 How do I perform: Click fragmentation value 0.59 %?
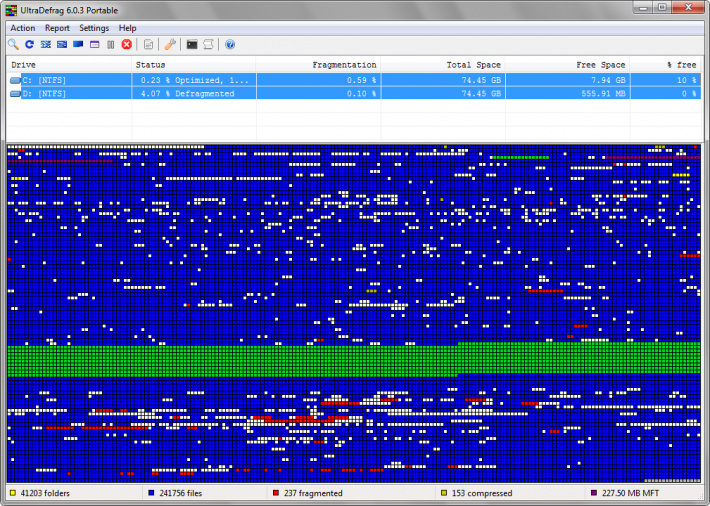361,80
